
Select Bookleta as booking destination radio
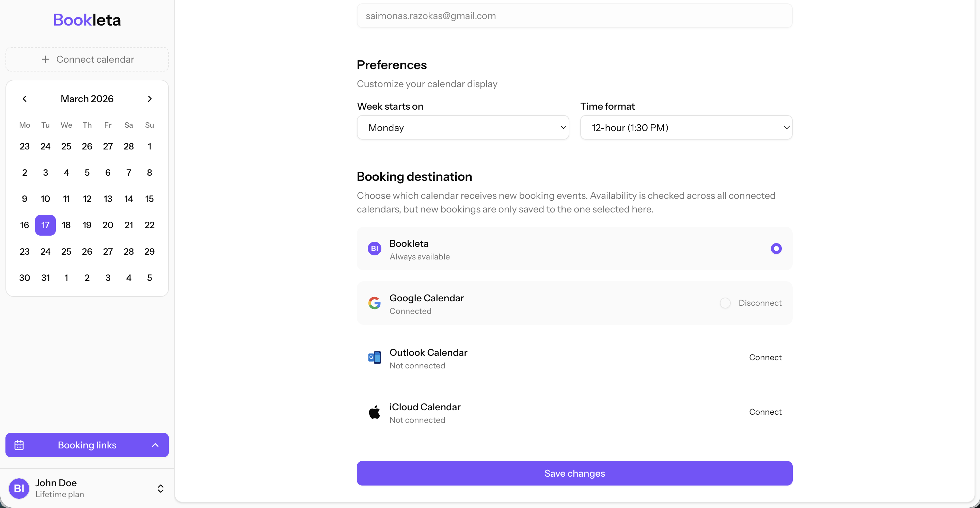click(776, 249)
